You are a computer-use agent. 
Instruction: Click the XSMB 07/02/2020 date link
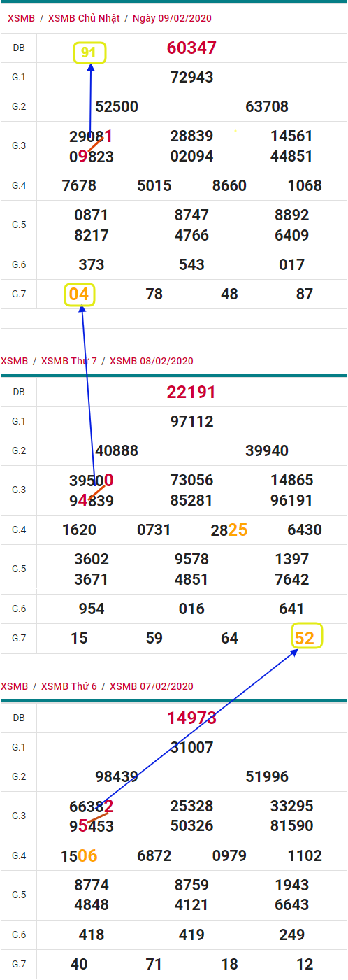152,686
